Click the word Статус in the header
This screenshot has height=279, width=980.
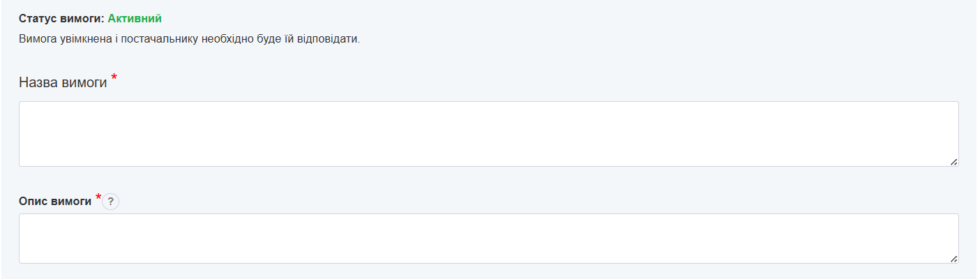36,18
